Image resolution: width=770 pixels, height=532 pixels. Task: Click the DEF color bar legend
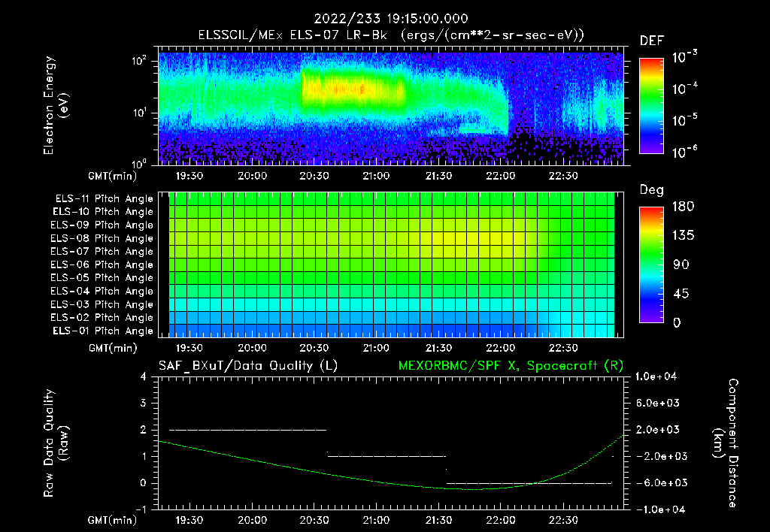pos(651,105)
